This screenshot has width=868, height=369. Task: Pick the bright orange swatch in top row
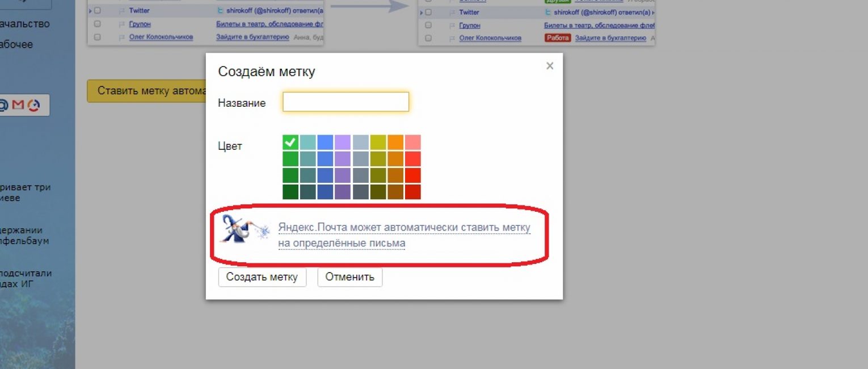click(x=395, y=142)
